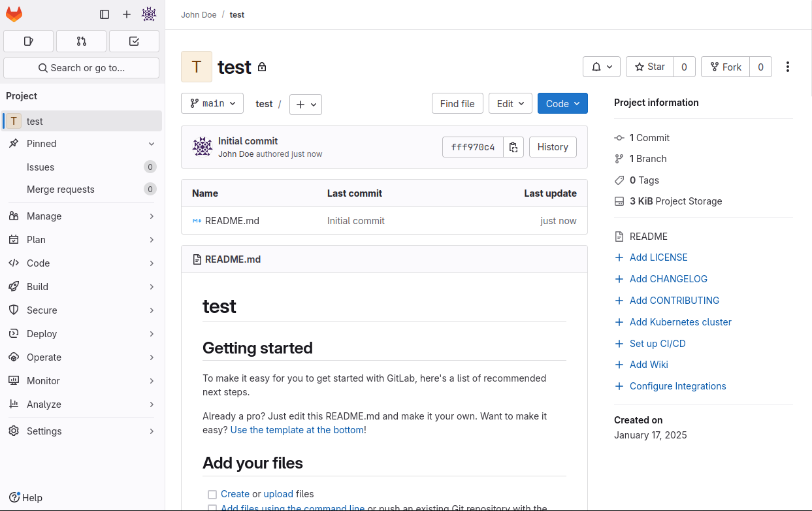Open the blue Code dropdown

point(562,103)
